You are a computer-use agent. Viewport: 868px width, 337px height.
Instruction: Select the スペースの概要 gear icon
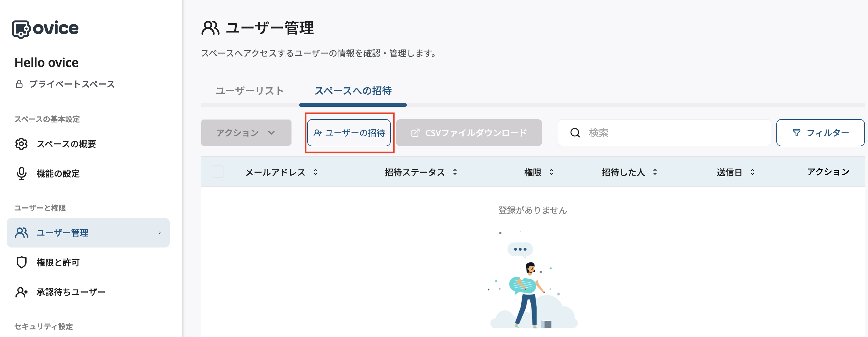(x=21, y=144)
